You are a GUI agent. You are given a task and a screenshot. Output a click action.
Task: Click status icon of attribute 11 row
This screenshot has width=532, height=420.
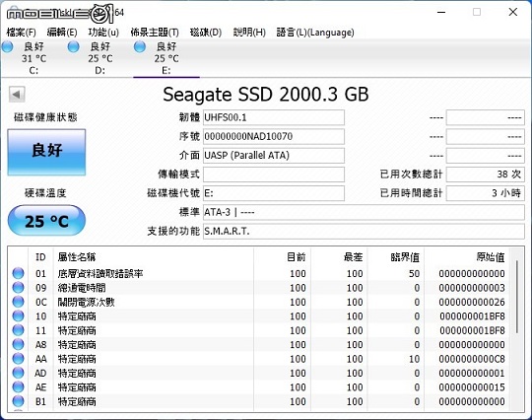(x=18, y=330)
